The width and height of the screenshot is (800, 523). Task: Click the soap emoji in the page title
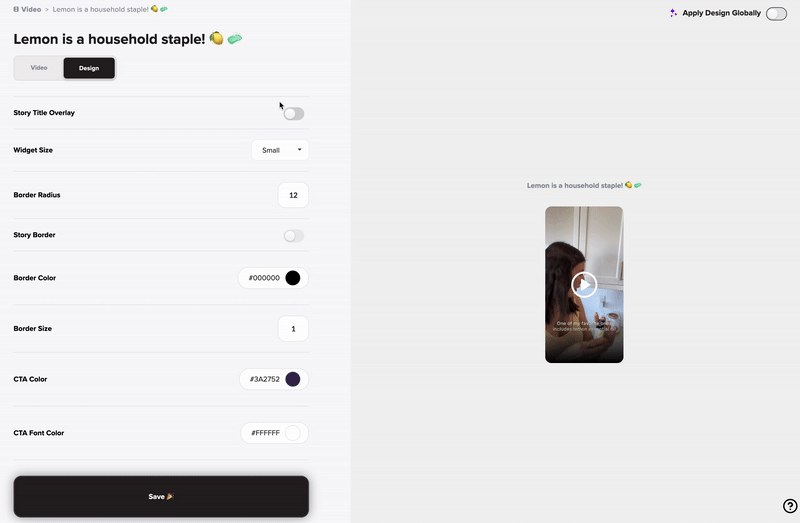click(234, 39)
